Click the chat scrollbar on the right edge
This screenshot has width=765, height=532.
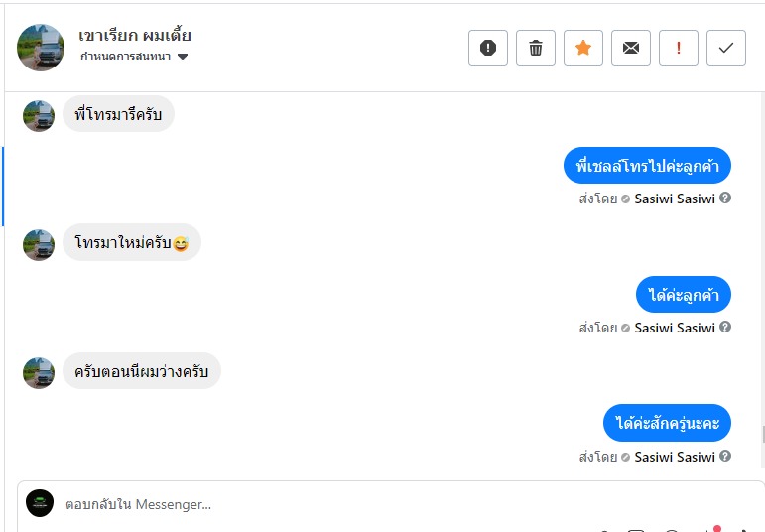coord(762,434)
